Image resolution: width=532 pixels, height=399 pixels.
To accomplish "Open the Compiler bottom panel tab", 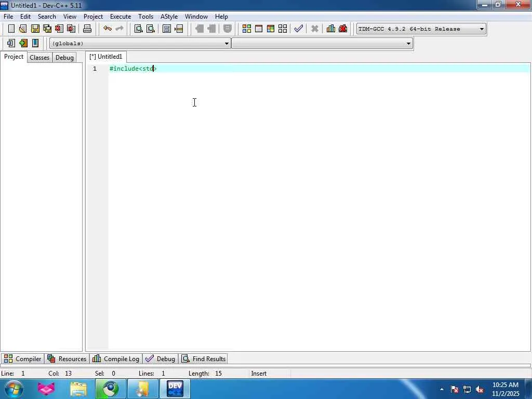I will point(23,358).
